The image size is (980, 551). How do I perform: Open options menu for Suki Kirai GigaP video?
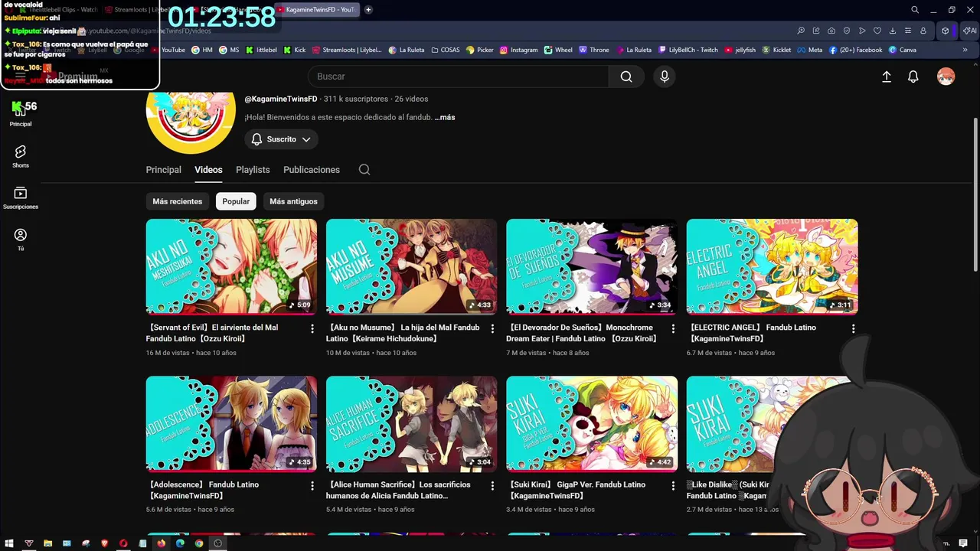673,485
